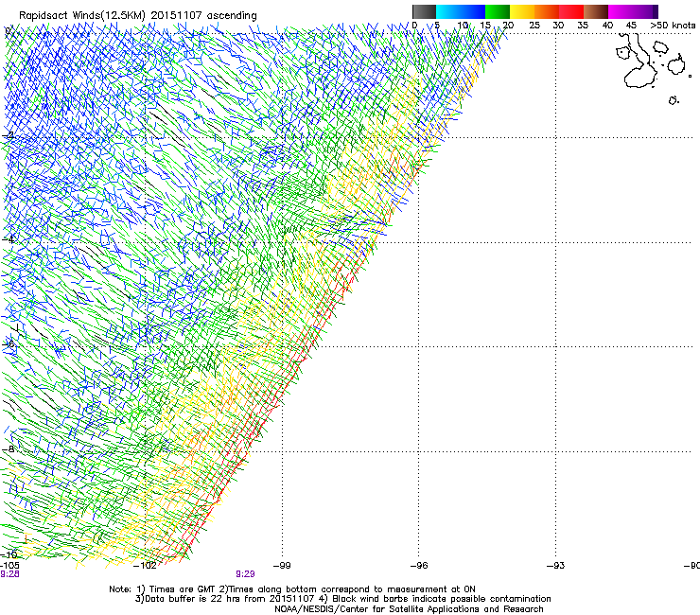Click the green 15-20 knots legend segment
The width and height of the screenshot is (700, 615).
point(498,11)
